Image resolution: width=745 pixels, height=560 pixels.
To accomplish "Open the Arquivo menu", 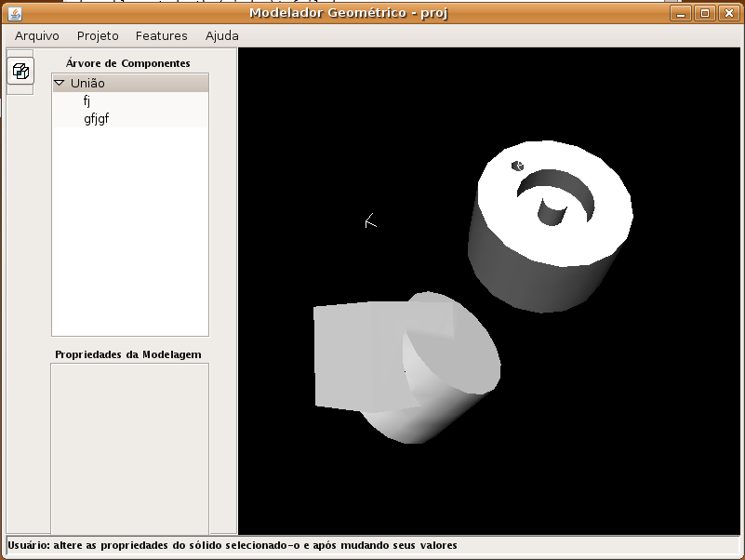I will (x=37, y=35).
